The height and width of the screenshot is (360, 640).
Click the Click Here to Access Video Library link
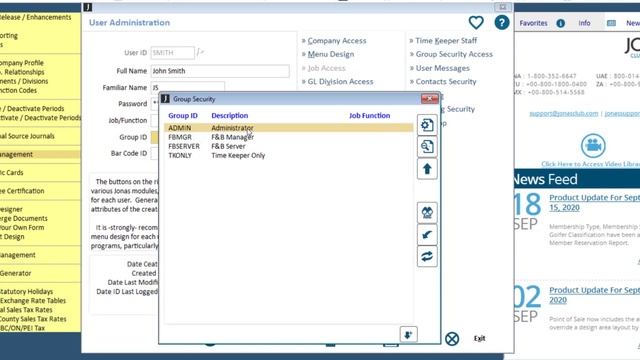pos(590,164)
